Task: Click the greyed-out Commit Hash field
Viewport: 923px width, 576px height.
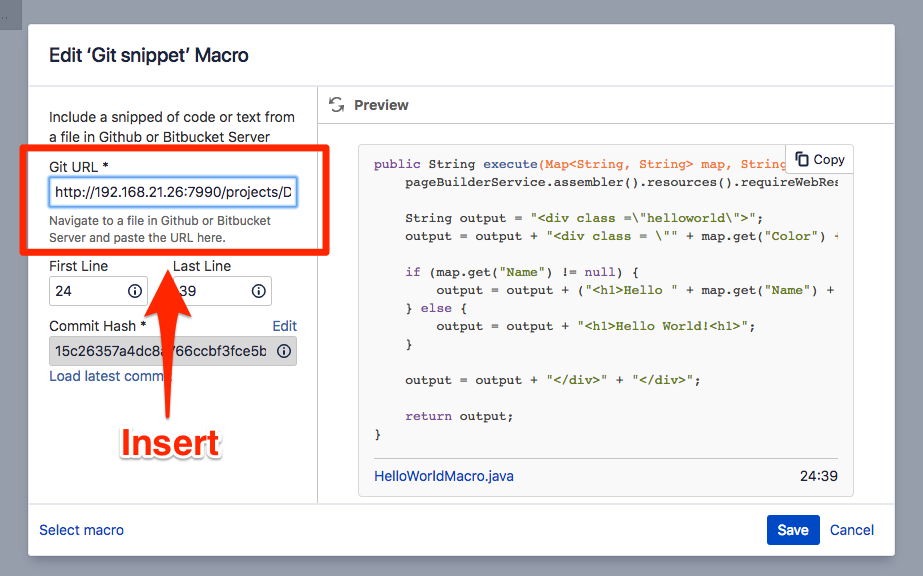Action: (x=160, y=351)
